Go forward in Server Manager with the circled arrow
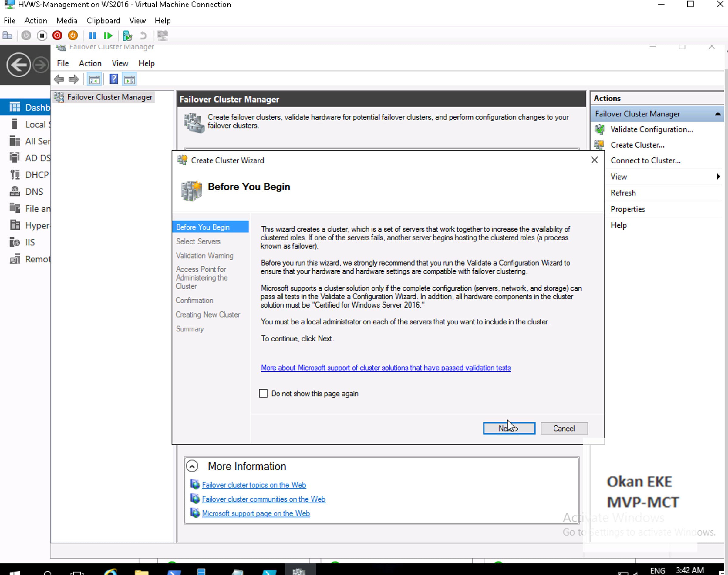 tap(41, 65)
